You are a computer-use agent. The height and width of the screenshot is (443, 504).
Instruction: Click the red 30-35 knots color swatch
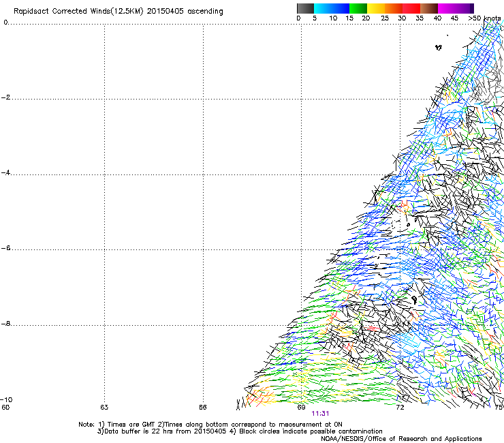(411, 8)
